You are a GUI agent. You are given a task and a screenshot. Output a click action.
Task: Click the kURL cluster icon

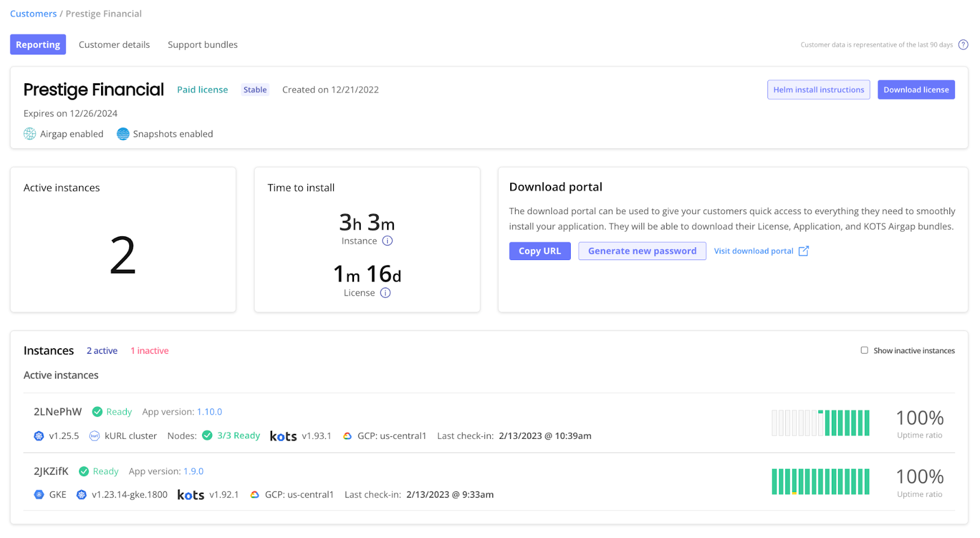[x=94, y=436]
